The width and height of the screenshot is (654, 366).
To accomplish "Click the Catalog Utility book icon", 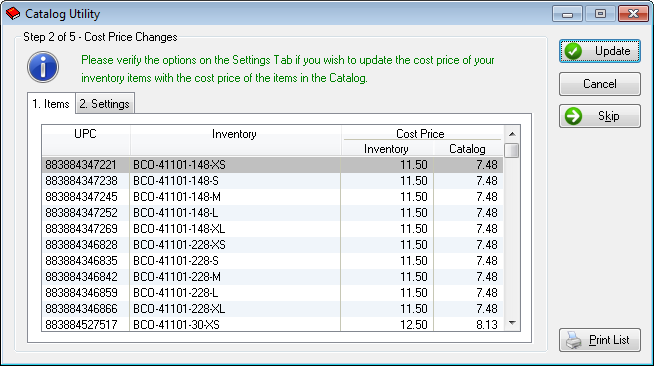I will point(13,14).
